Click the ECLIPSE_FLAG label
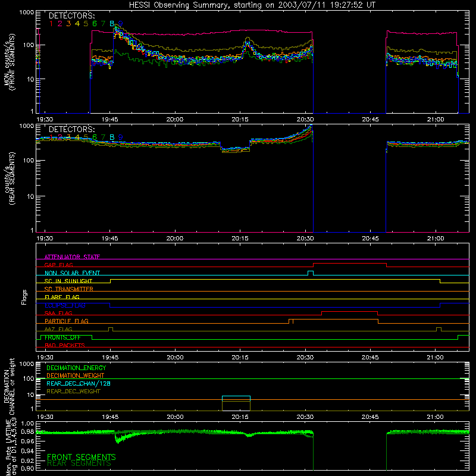 (x=65, y=305)
